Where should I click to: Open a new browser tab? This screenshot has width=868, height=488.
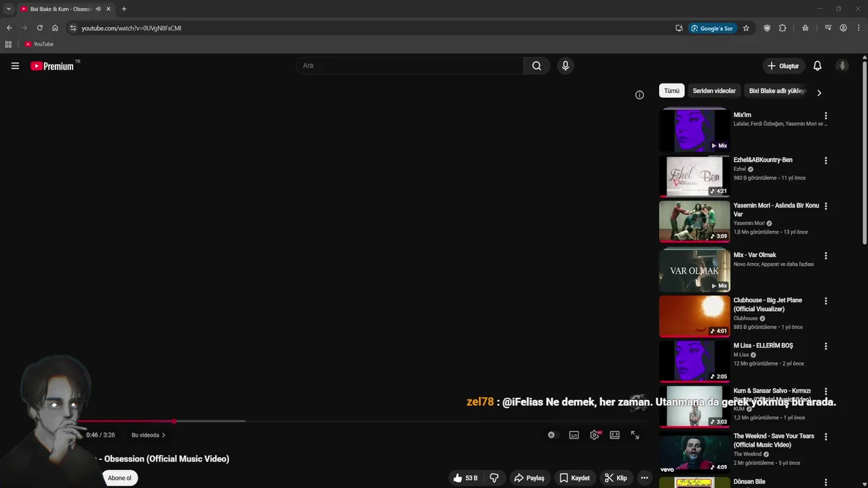(123, 9)
